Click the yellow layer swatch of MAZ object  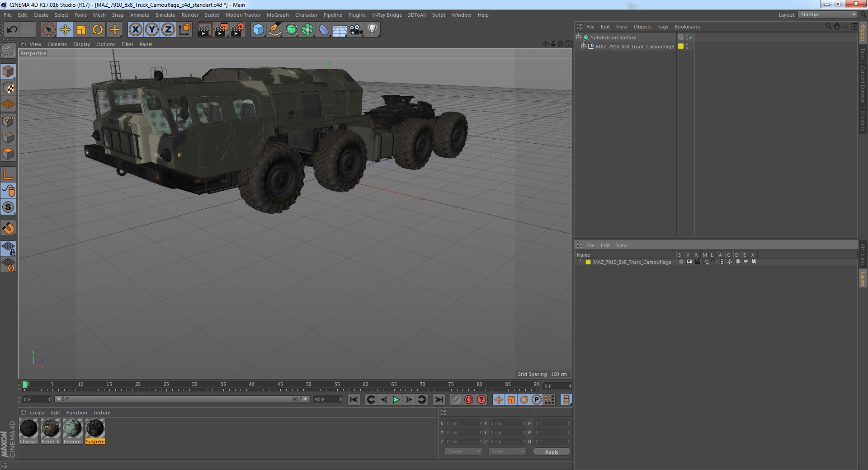681,46
